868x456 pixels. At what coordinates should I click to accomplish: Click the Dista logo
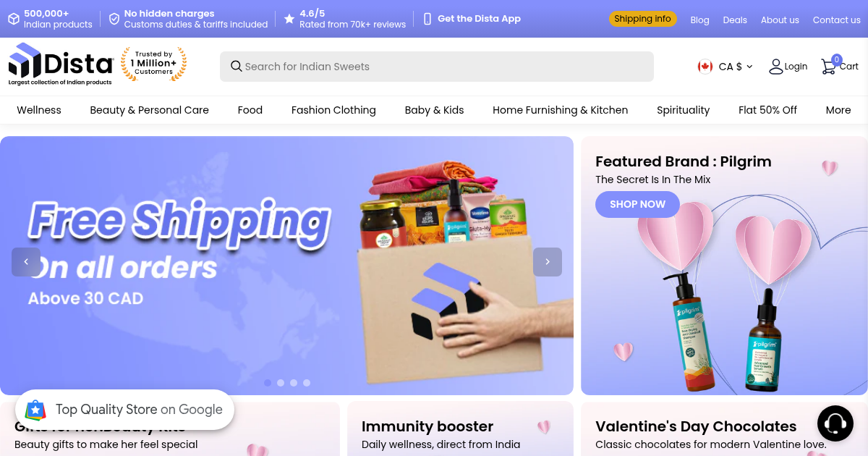tap(61, 64)
